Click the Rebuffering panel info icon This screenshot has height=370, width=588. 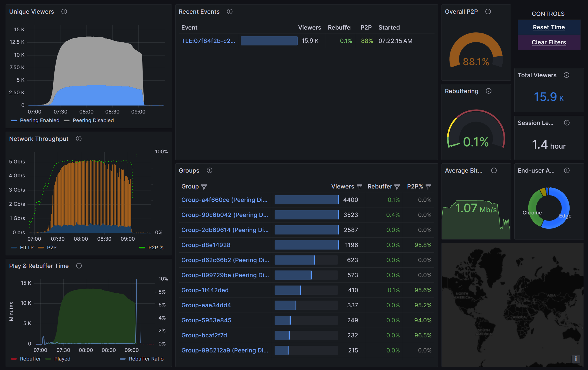click(489, 91)
